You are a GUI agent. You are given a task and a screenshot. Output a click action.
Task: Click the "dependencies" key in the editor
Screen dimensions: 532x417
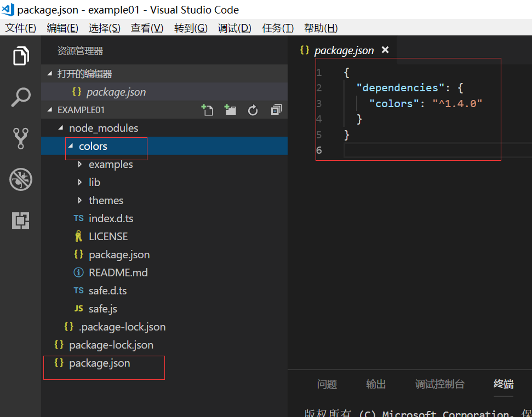coord(400,88)
